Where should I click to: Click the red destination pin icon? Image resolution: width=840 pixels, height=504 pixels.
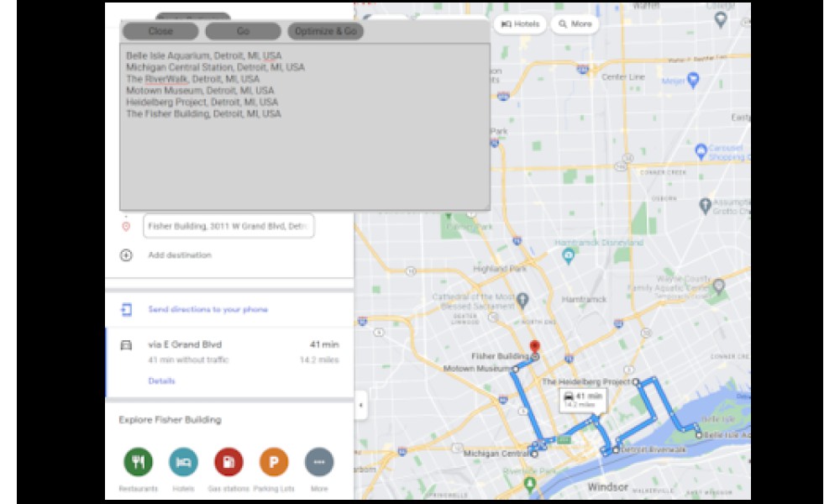point(126,227)
